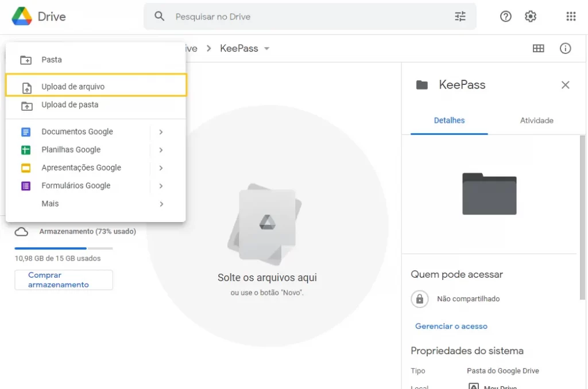Click the storage usage progress bar

click(64, 248)
